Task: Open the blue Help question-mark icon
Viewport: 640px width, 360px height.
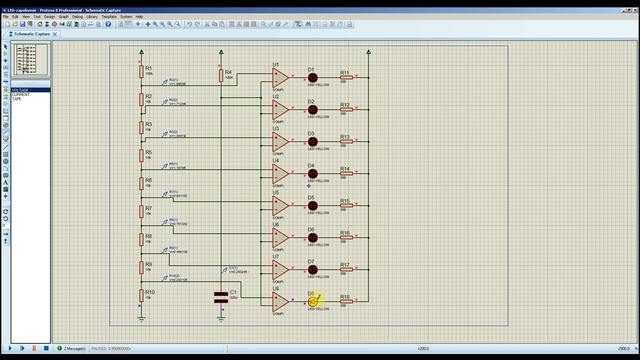Action: point(108,24)
